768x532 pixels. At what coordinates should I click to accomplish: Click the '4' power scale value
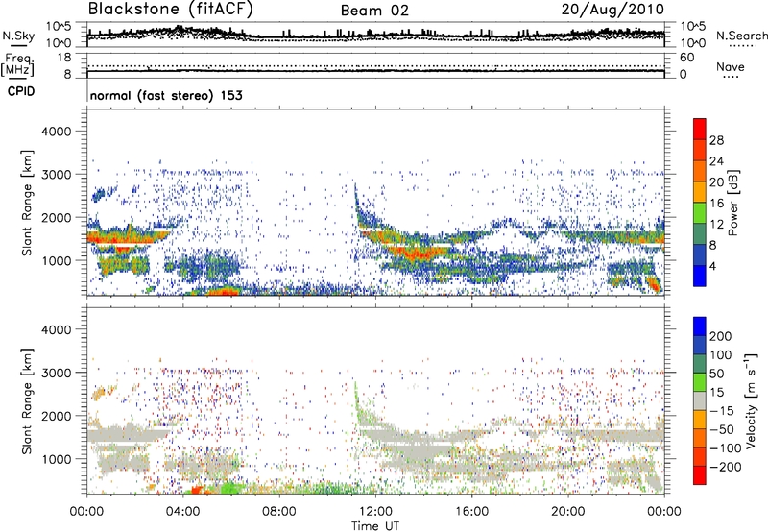click(712, 266)
